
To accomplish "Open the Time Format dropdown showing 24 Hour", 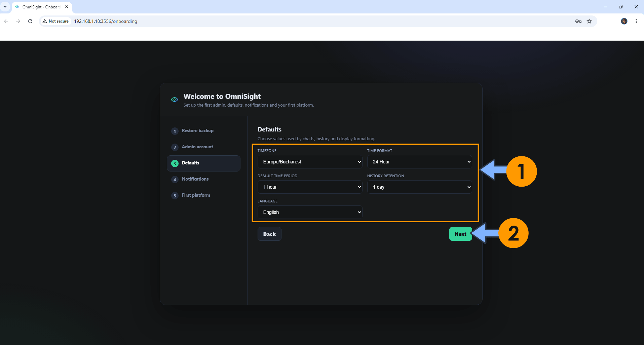I will tap(419, 162).
